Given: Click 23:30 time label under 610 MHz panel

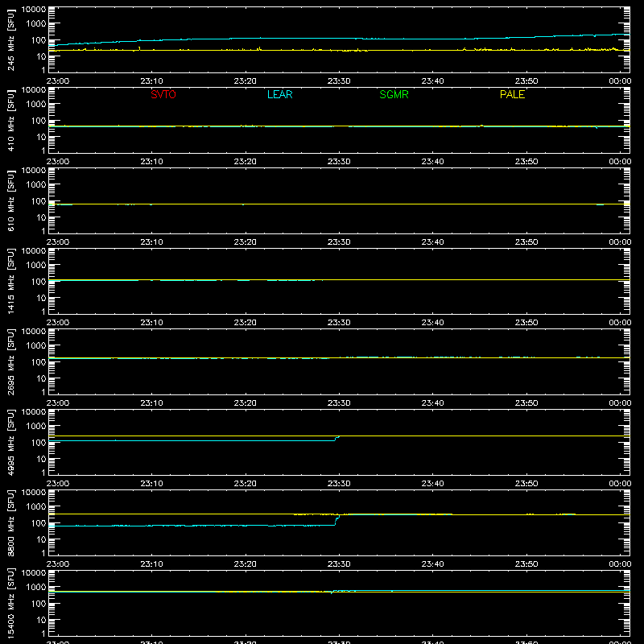Looking at the screenshot, I should click(x=339, y=242).
